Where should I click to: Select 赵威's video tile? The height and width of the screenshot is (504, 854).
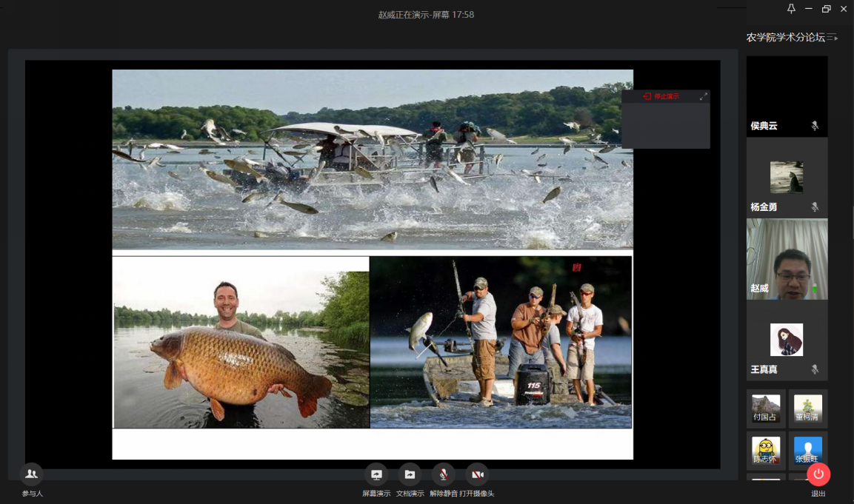tap(787, 259)
